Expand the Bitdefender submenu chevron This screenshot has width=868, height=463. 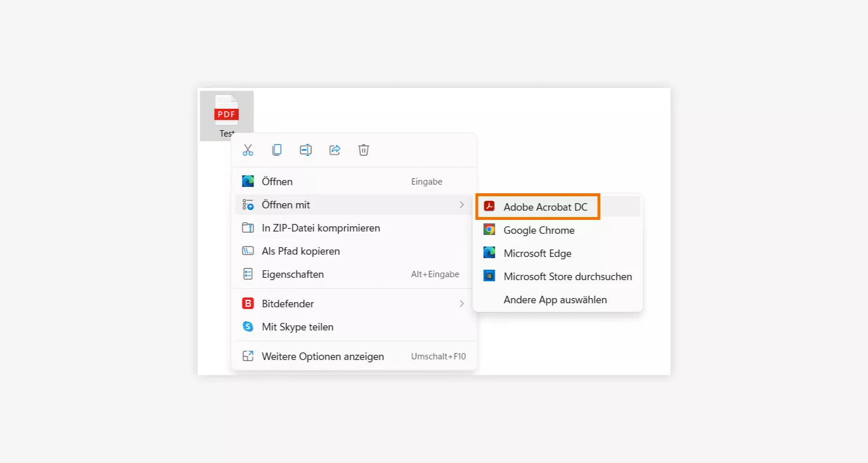[462, 303]
